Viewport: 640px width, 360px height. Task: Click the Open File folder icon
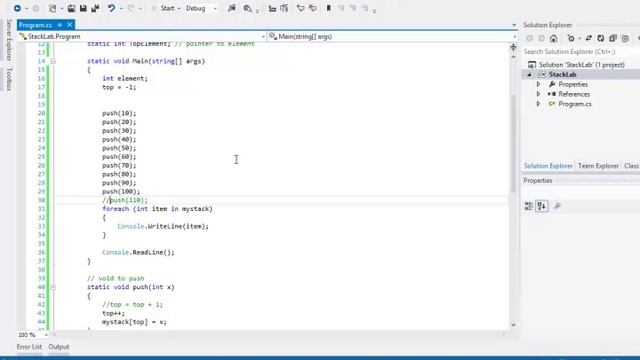71,8
